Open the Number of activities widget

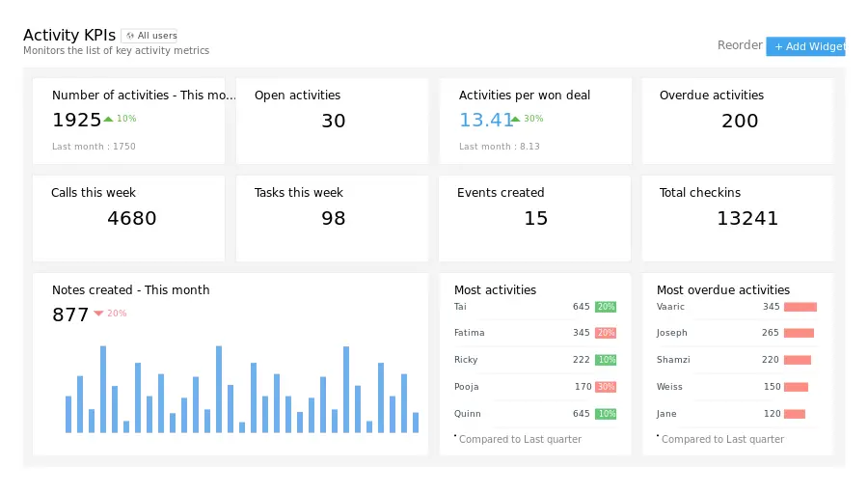tap(128, 121)
